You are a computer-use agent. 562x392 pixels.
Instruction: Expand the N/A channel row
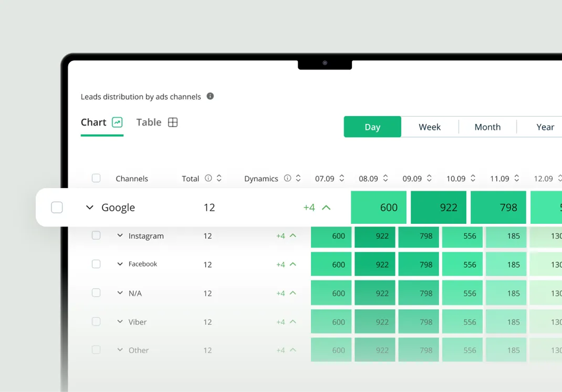120,293
